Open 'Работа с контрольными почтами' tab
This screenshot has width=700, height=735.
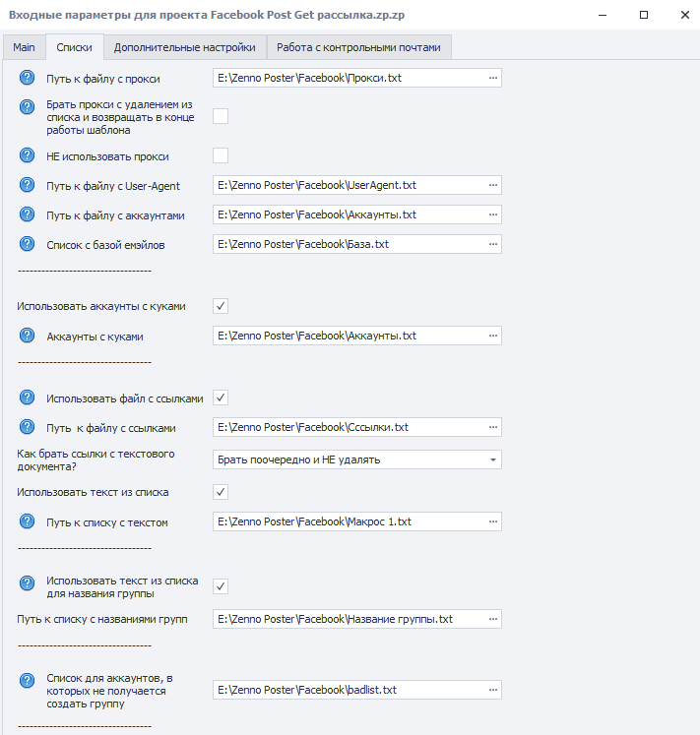point(359,47)
